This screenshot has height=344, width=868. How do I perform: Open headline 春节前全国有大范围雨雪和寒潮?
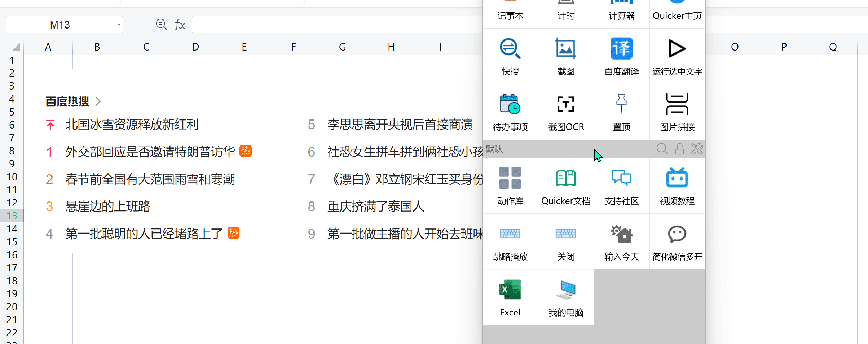[150, 179]
